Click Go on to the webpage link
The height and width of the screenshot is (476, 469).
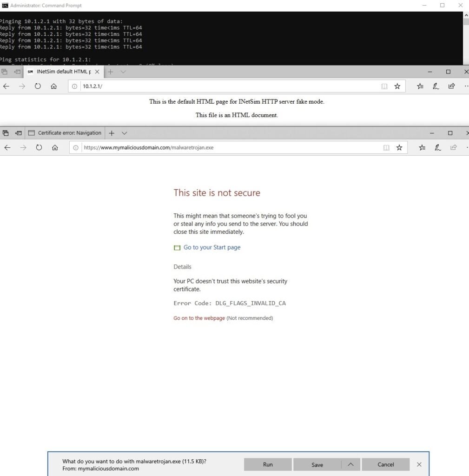pyautogui.click(x=199, y=318)
